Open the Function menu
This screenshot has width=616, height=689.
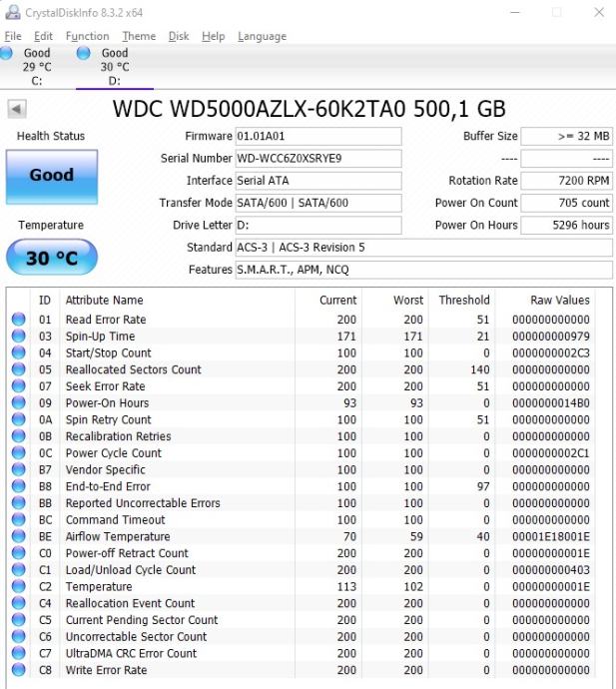pyautogui.click(x=88, y=36)
